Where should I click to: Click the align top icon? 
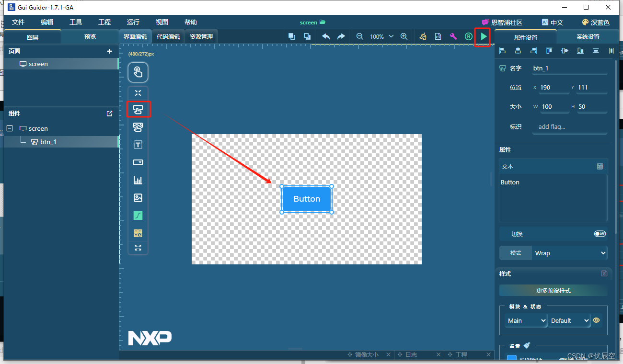click(x=549, y=51)
